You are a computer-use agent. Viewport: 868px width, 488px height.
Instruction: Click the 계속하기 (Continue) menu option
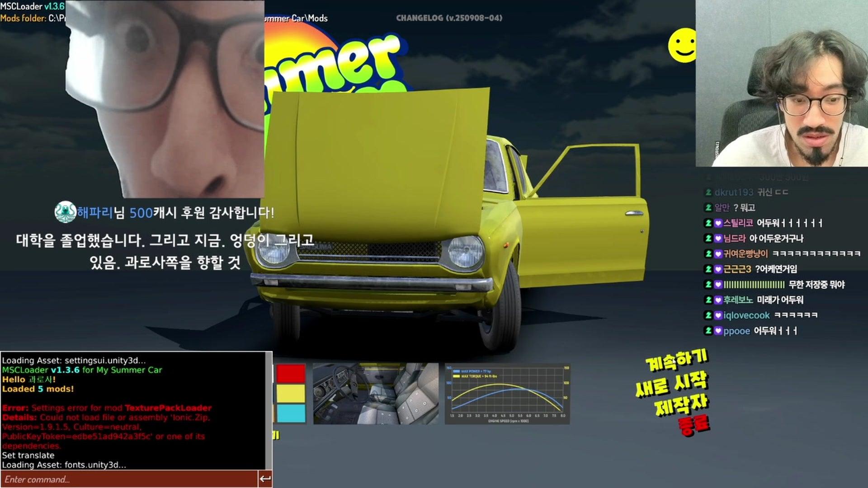click(x=677, y=361)
